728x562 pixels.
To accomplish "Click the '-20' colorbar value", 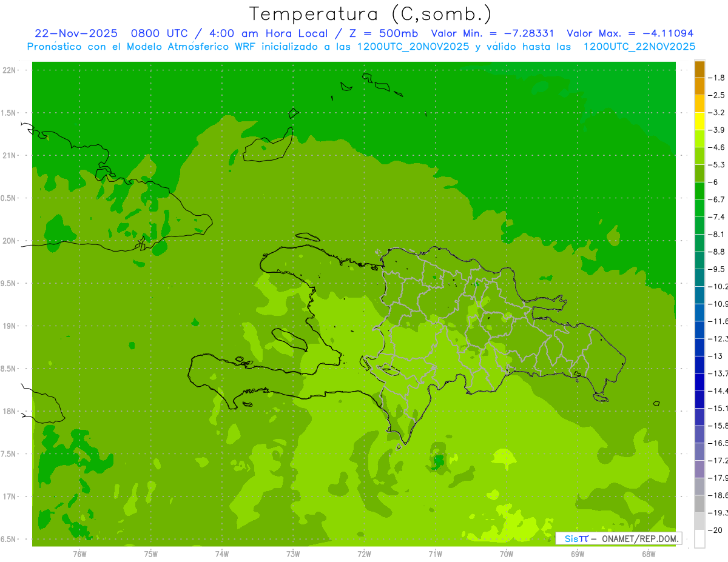I will click(x=716, y=530).
